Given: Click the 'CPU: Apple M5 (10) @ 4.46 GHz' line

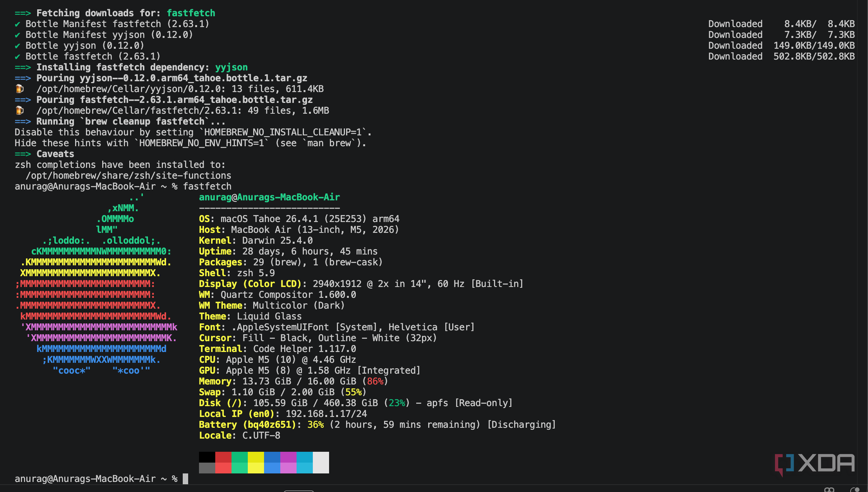Looking at the screenshot, I should [x=278, y=360].
